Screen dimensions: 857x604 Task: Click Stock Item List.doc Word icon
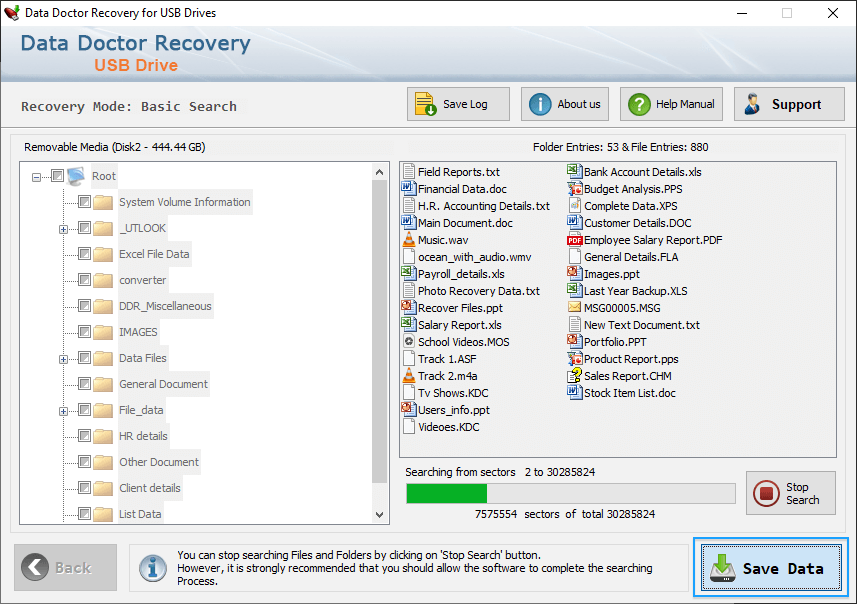pyautogui.click(x=574, y=392)
